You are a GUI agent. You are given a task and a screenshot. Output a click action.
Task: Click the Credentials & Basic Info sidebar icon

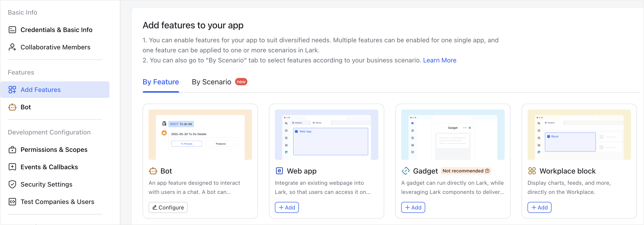[x=12, y=30]
